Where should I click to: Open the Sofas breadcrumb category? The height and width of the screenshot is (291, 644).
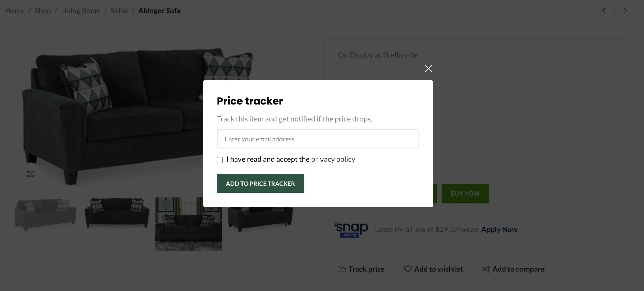click(119, 11)
